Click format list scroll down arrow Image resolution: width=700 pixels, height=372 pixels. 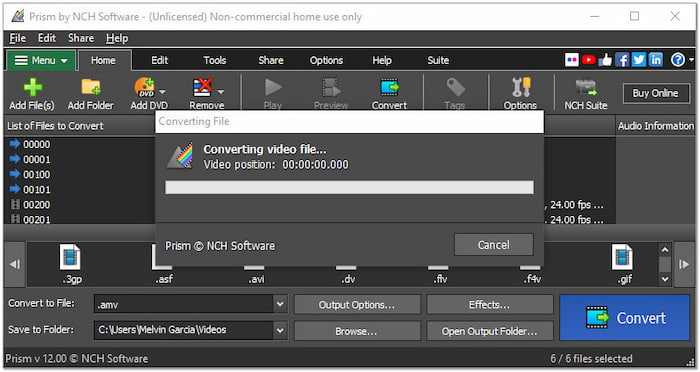coord(665,279)
